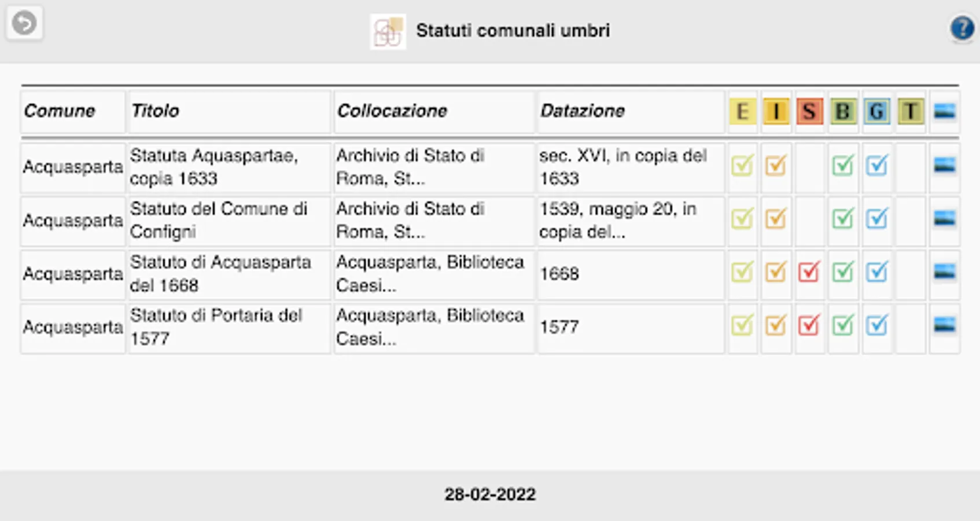Open the help question mark icon
This screenshot has width=980, height=521.
(962, 28)
